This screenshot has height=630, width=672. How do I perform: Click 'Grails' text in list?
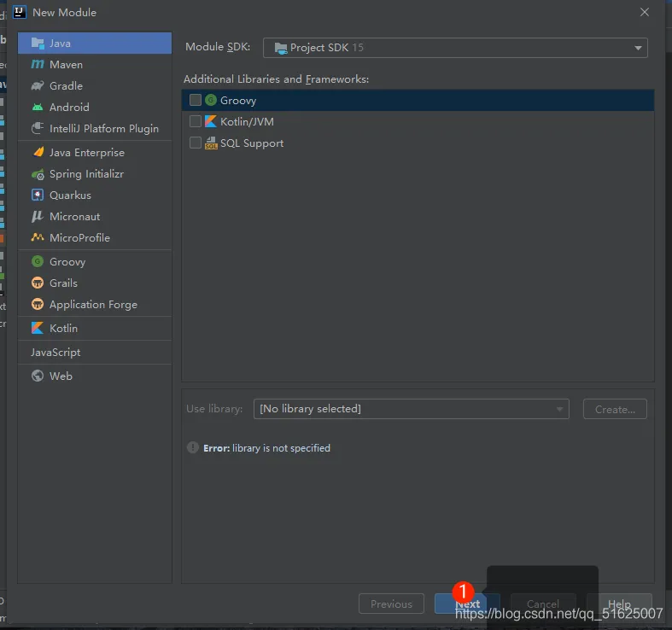63,283
